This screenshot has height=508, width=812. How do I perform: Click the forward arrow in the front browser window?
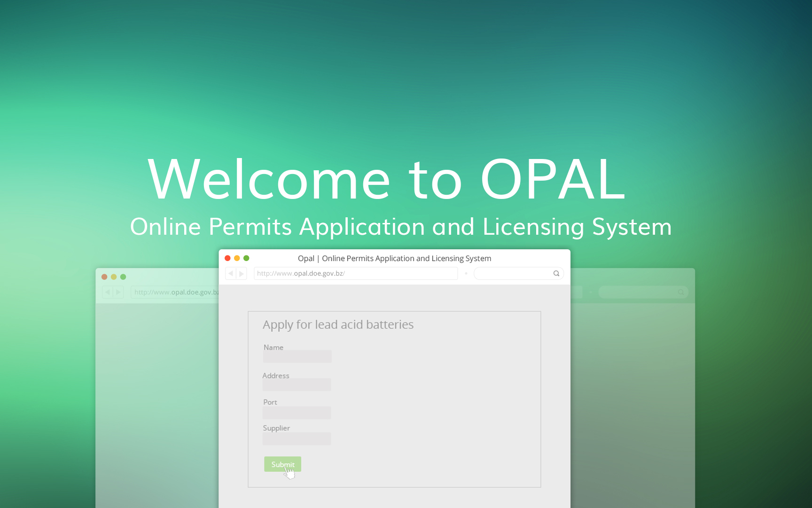(x=242, y=273)
